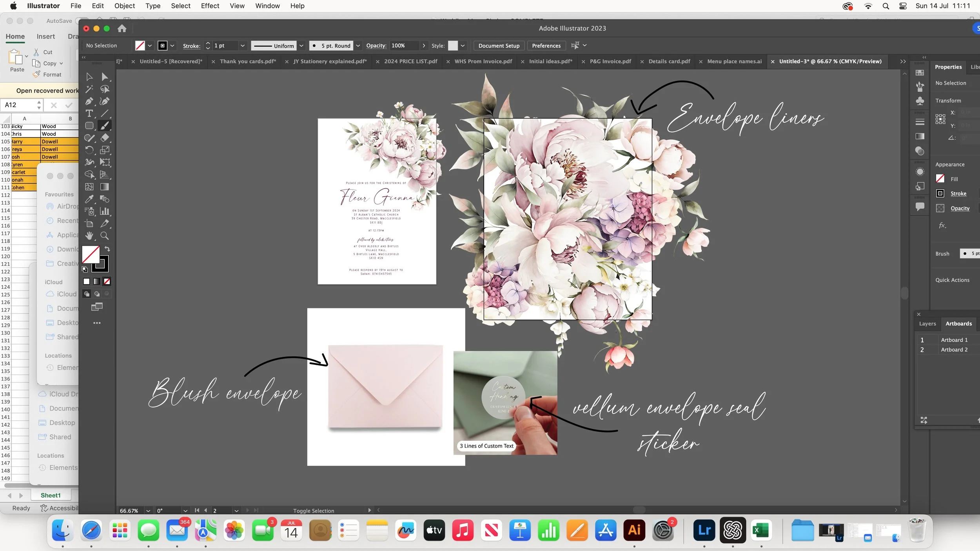Click the Fill swatch in Appearance

(940, 179)
